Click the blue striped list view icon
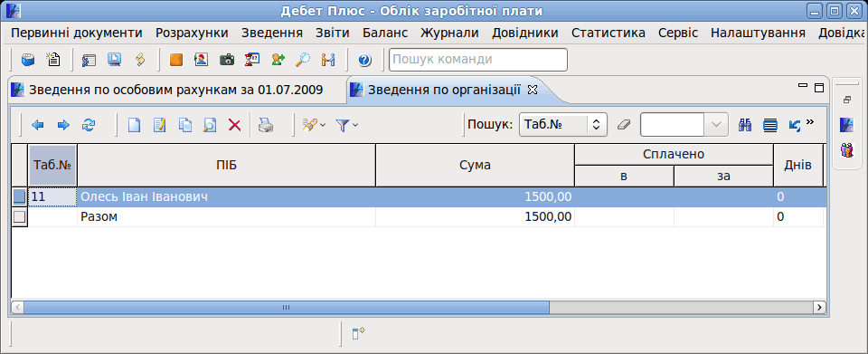This screenshot has width=868, height=354. pyautogui.click(x=770, y=125)
